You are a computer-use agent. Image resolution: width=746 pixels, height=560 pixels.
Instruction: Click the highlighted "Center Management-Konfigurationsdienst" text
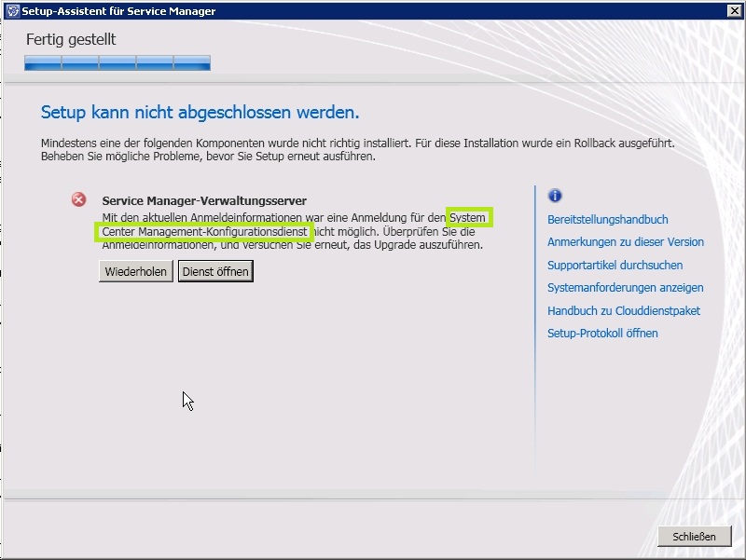203,232
